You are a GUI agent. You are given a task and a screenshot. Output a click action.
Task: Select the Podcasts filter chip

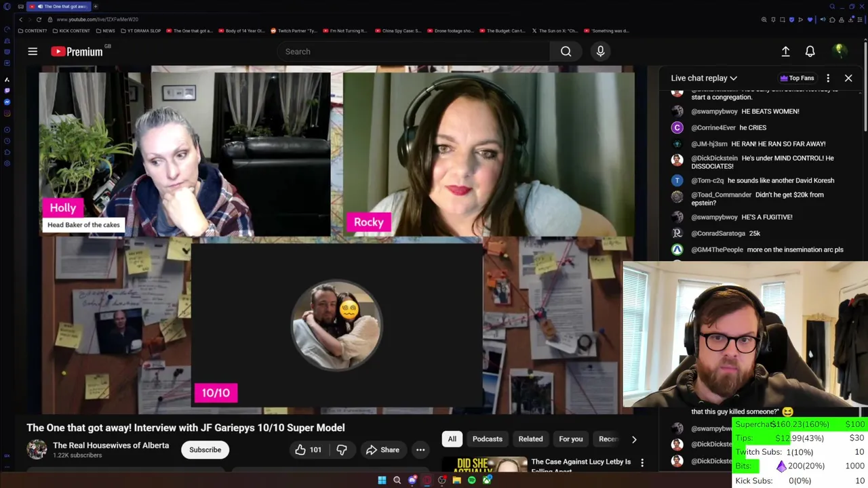(x=487, y=439)
